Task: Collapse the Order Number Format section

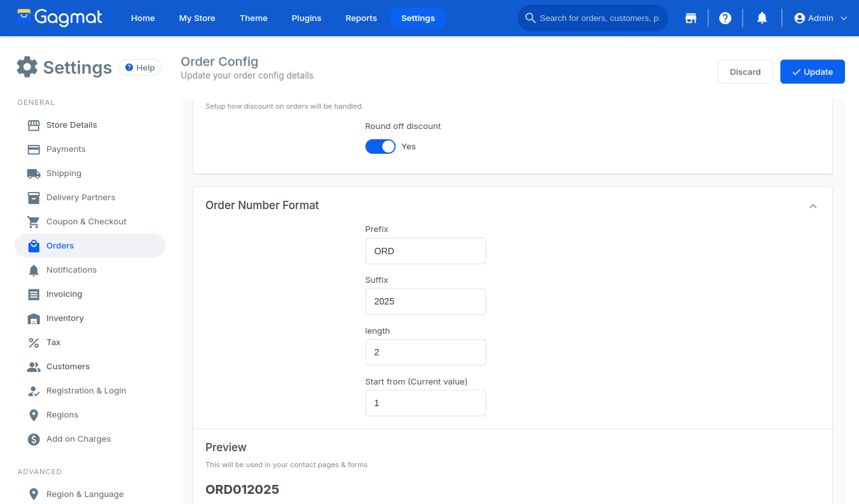Action: point(813,206)
